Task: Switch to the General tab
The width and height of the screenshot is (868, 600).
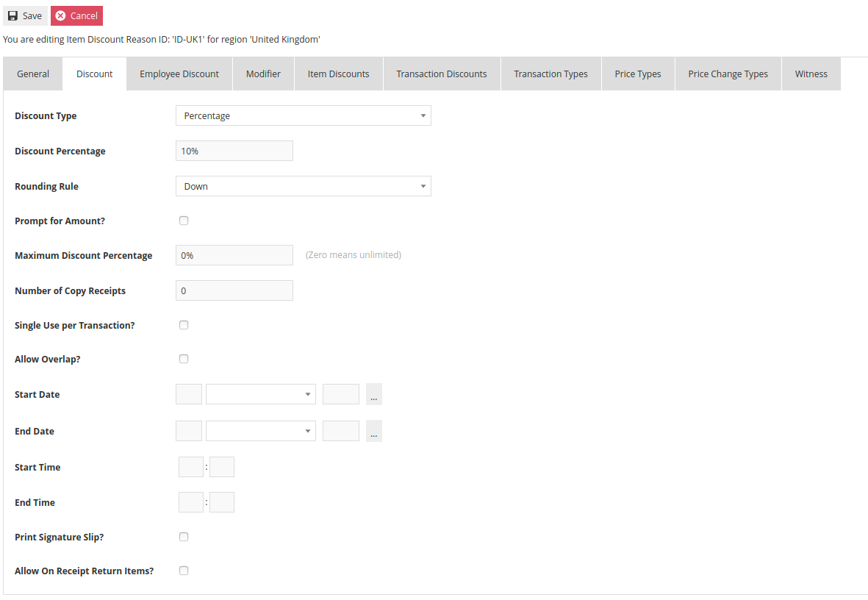Action: tap(32, 74)
